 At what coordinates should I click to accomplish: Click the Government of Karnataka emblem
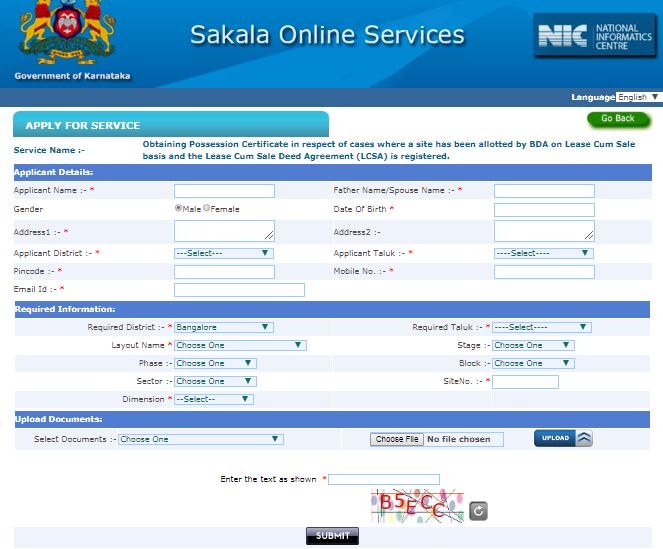click(x=67, y=32)
